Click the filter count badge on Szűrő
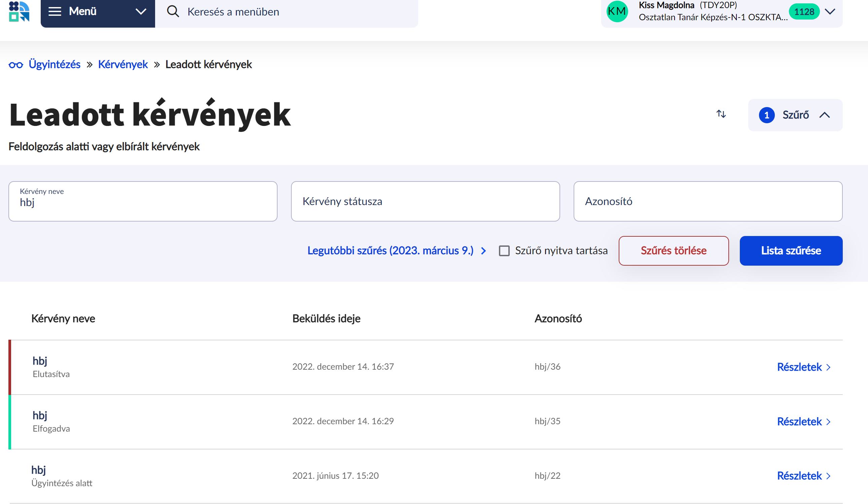The width and height of the screenshot is (868, 504). pos(767,115)
